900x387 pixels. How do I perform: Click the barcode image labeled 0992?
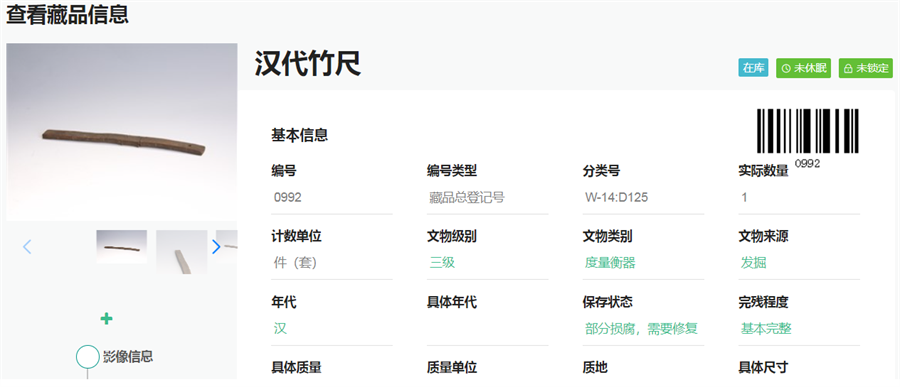click(x=808, y=131)
